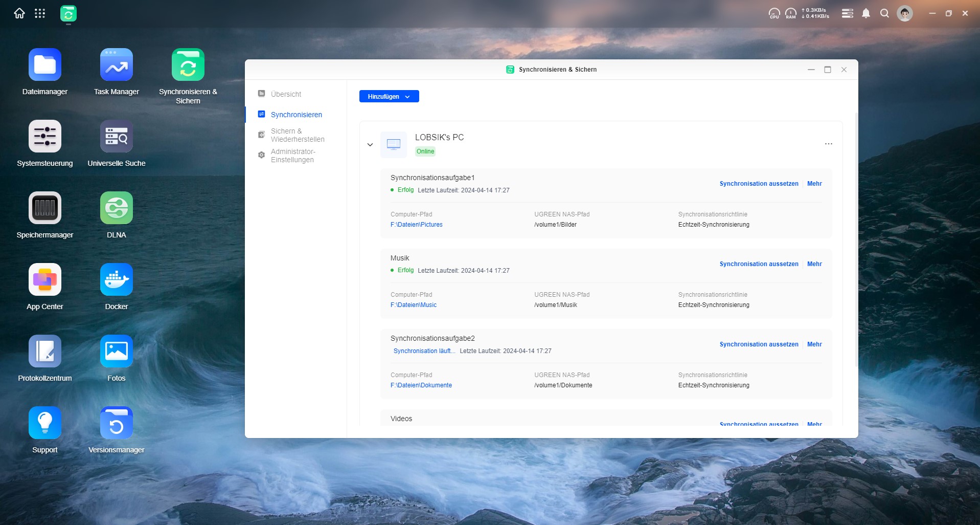Launch the Versionsmanager app
980x525 pixels.
[117, 423]
